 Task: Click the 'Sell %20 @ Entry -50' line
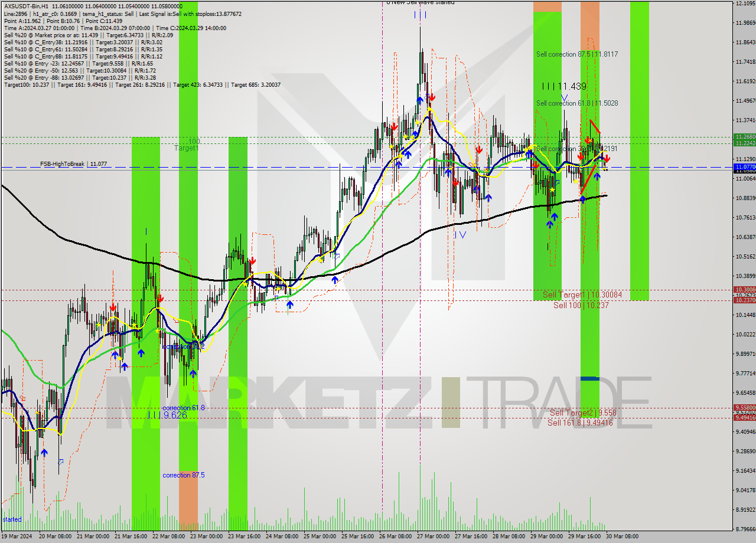80,70
